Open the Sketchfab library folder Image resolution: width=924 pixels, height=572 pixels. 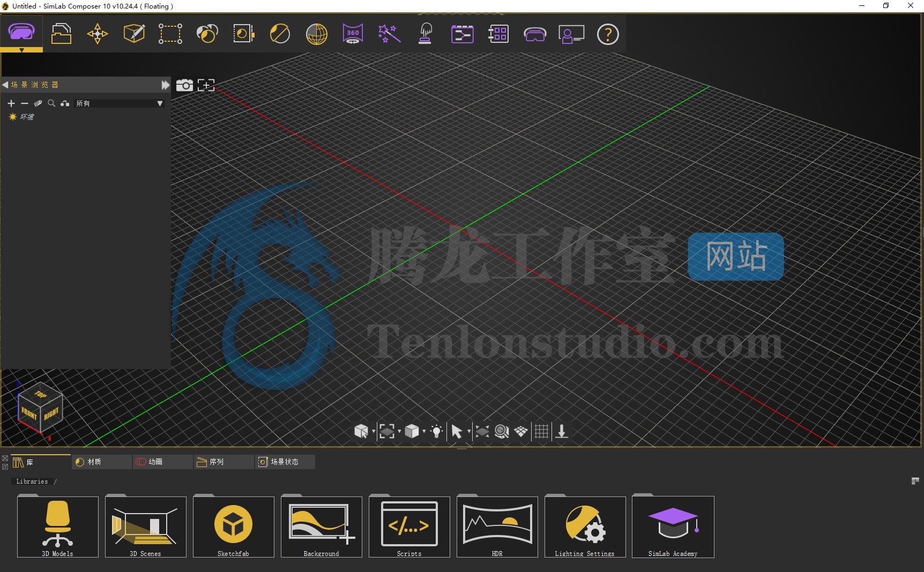pos(234,526)
